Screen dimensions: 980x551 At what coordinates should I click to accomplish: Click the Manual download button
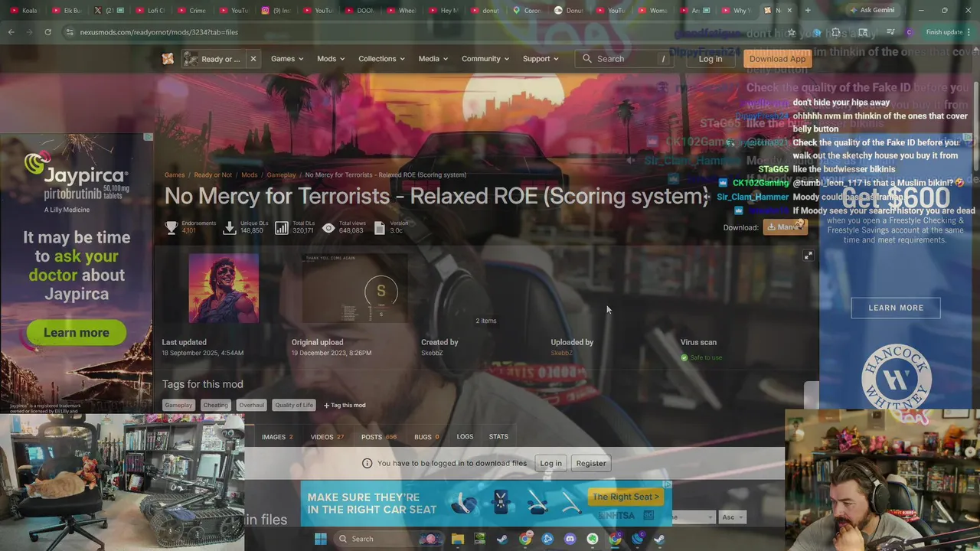coord(785,227)
